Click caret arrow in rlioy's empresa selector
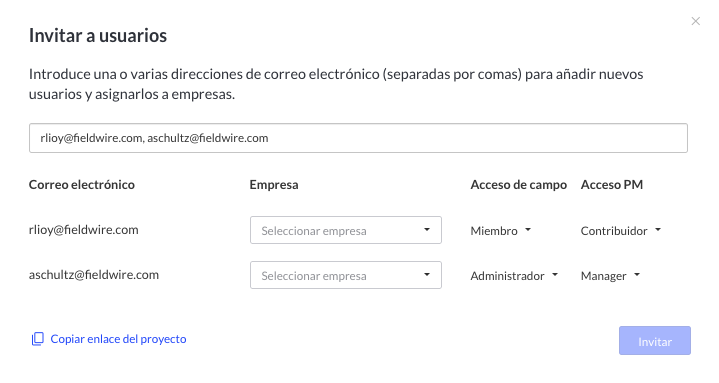The image size is (719, 383). click(426, 229)
